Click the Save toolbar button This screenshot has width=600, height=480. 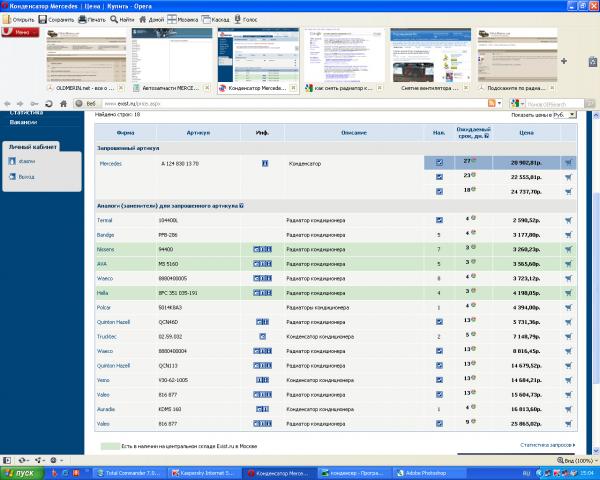click(x=56, y=19)
